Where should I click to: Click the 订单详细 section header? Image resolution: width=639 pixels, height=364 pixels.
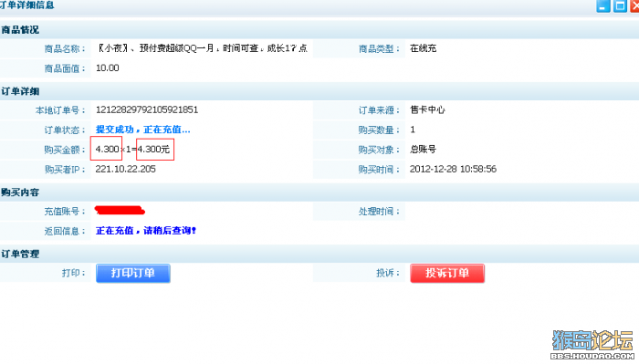(20, 91)
